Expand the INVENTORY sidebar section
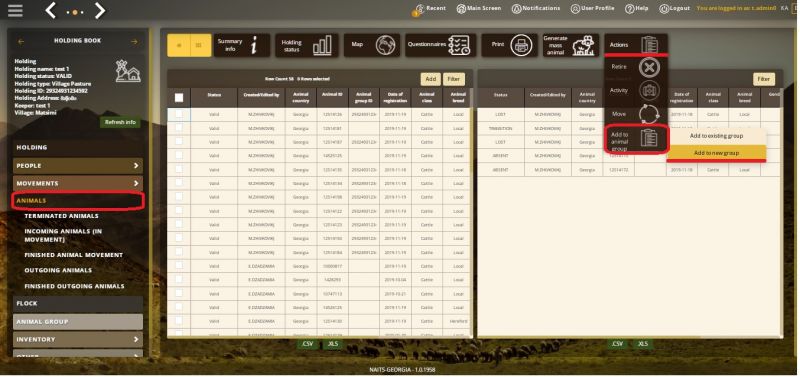The width and height of the screenshot is (800, 377). pos(78,339)
